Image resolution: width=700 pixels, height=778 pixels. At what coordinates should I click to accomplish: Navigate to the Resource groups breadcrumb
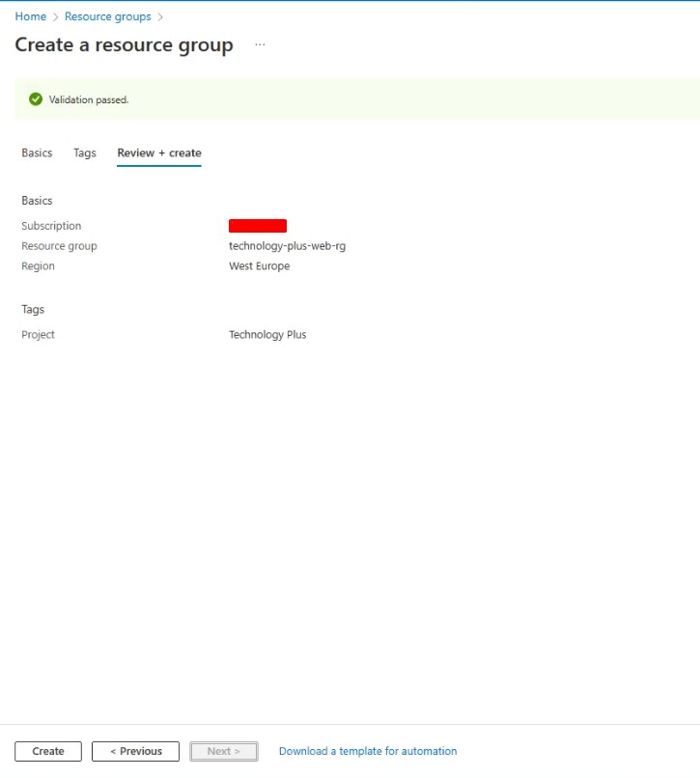[x=107, y=16]
